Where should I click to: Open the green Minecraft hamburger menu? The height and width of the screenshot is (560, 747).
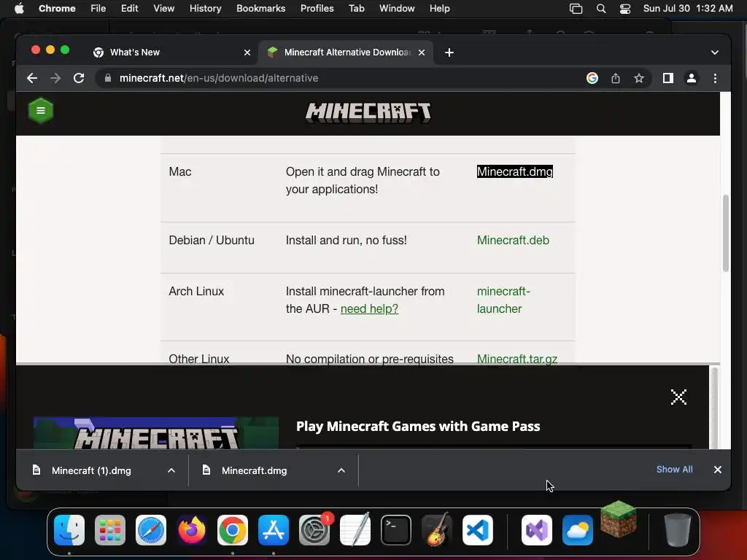pyautogui.click(x=41, y=111)
